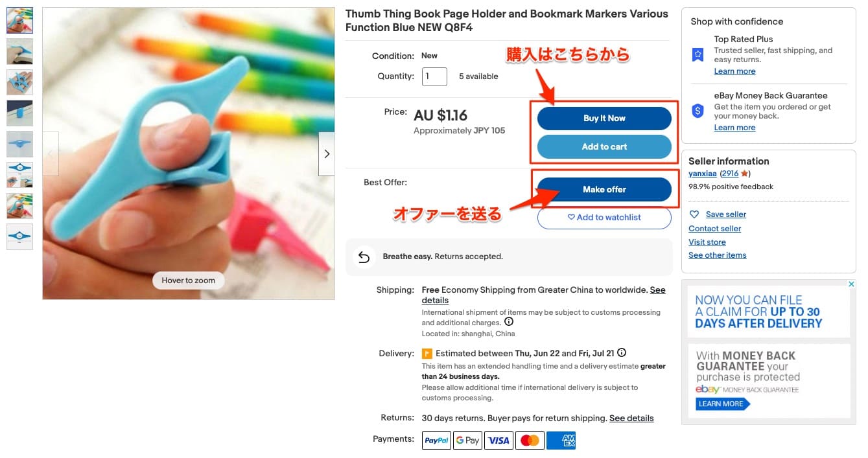Click the Make offer button
The height and width of the screenshot is (458, 868).
coord(604,189)
